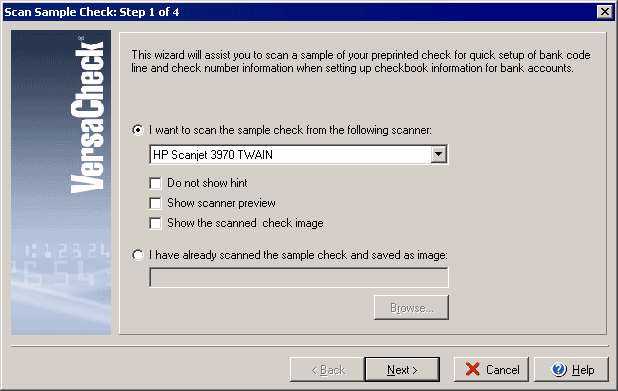Cancel the scan sample check wizard
The height and width of the screenshot is (391, 618).
point(491,369)
